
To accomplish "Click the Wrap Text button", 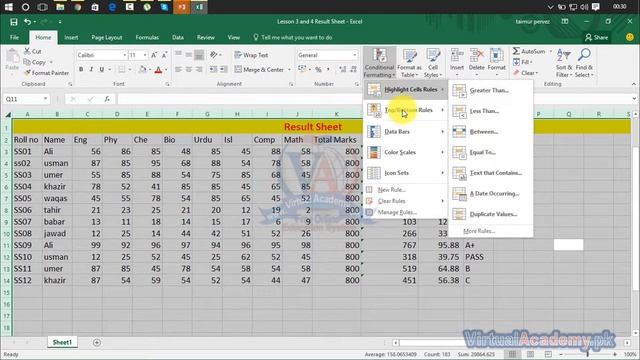I will pos(251,55).
